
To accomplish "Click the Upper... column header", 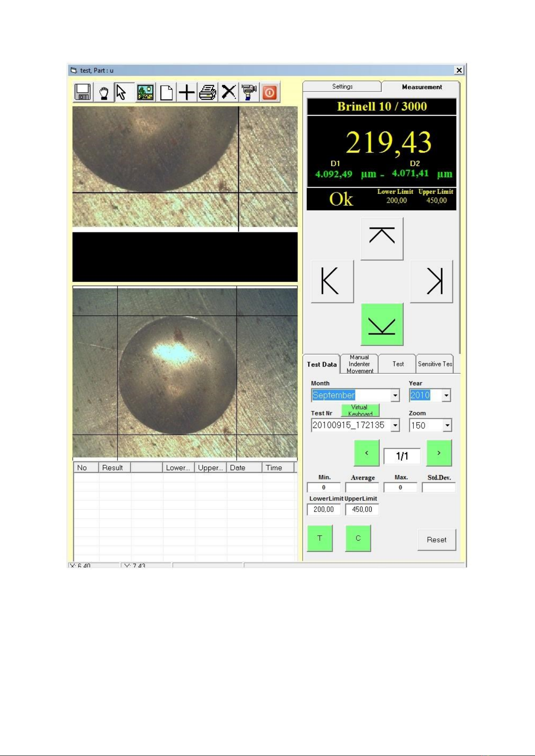I will [x=210, y=468].
